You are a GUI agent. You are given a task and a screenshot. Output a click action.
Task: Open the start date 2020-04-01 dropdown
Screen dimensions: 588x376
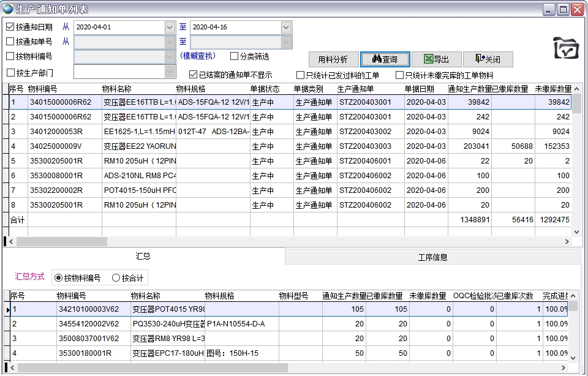click(169, 28)
